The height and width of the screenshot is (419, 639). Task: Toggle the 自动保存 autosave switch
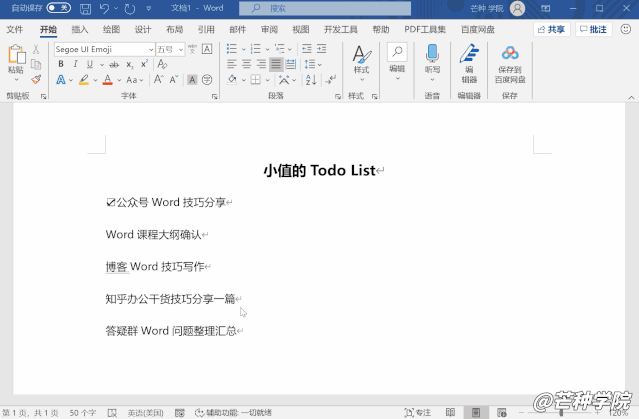pyautogui.click(x=58, y=8)
